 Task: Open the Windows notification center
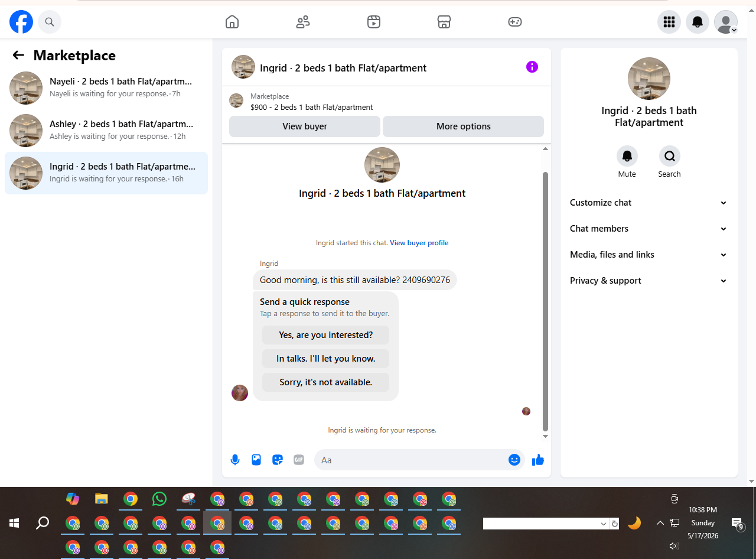(x=737, y=524)
